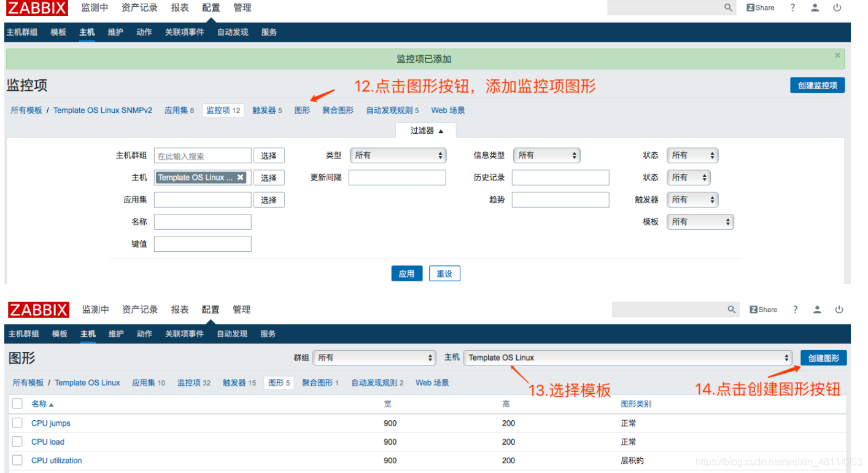Screen dimensions: 868x473
Task: Click the ZABBIX logo in upper screenshot
Action: point(37,9)
